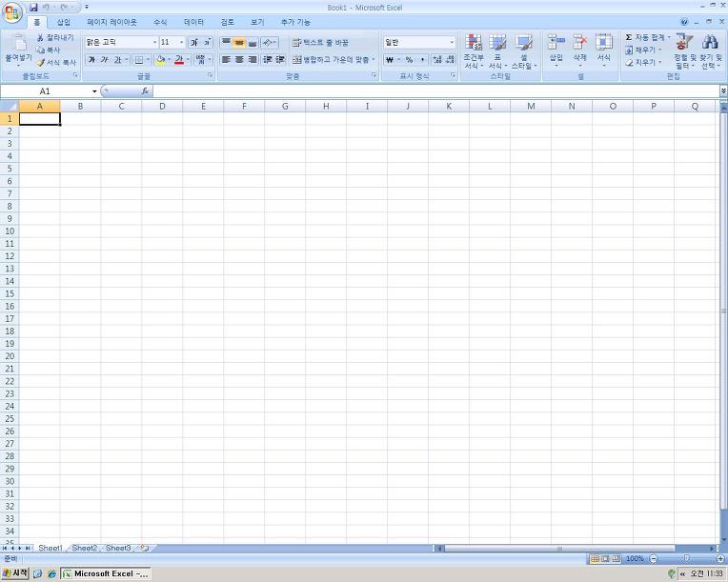Switch to the Data (데이터) tab
This screenshot has width=728, height=582.
coord(193,22)
